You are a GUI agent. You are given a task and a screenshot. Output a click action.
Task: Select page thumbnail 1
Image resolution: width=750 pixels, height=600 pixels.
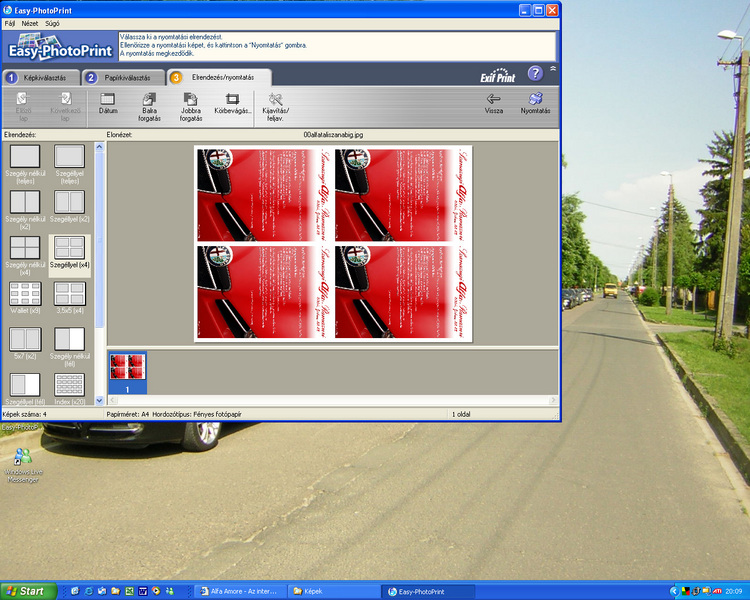coord(128,373)
